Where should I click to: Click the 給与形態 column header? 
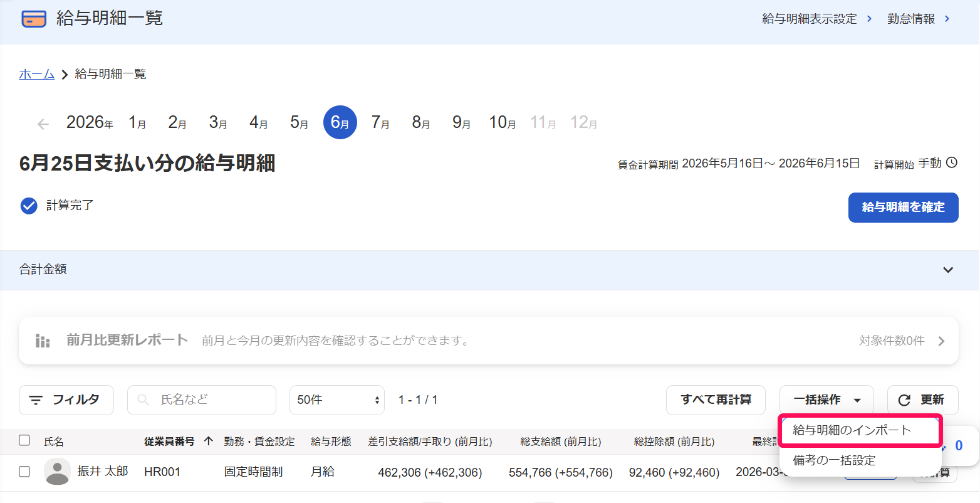point(331,442)
